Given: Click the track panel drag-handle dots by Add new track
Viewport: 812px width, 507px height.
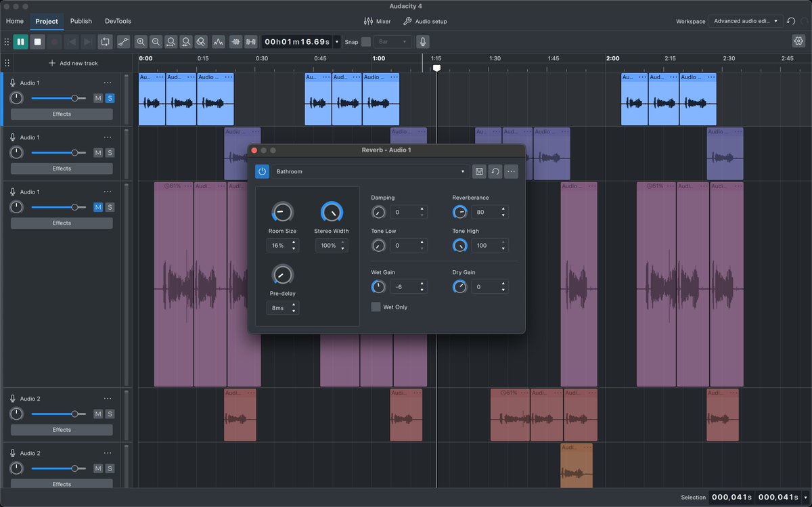Looking at the screenshot, I should click(7, 63).
